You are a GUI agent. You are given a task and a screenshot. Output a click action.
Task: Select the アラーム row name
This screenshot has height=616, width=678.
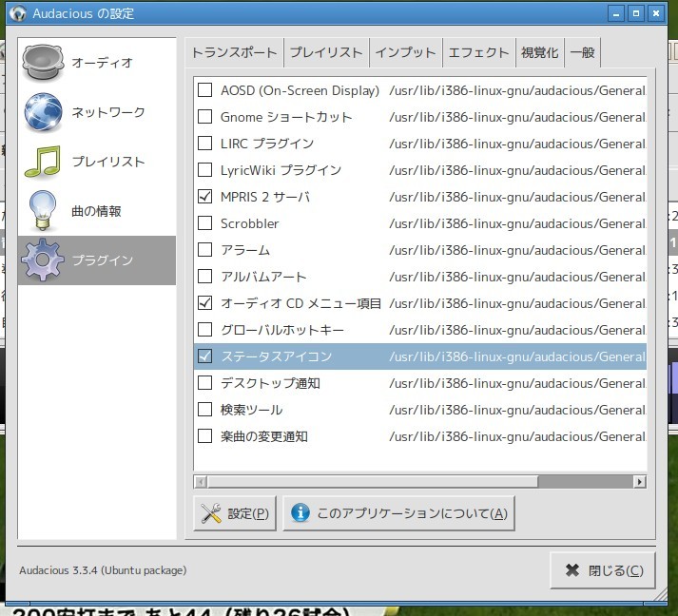pos(245,250)
